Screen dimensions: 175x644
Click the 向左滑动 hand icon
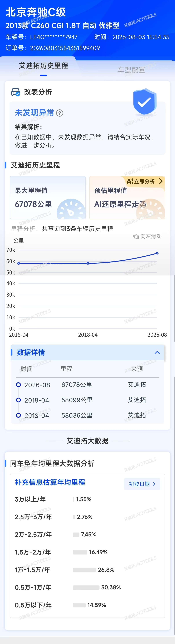pyautogui.click(x=136, y=236)
